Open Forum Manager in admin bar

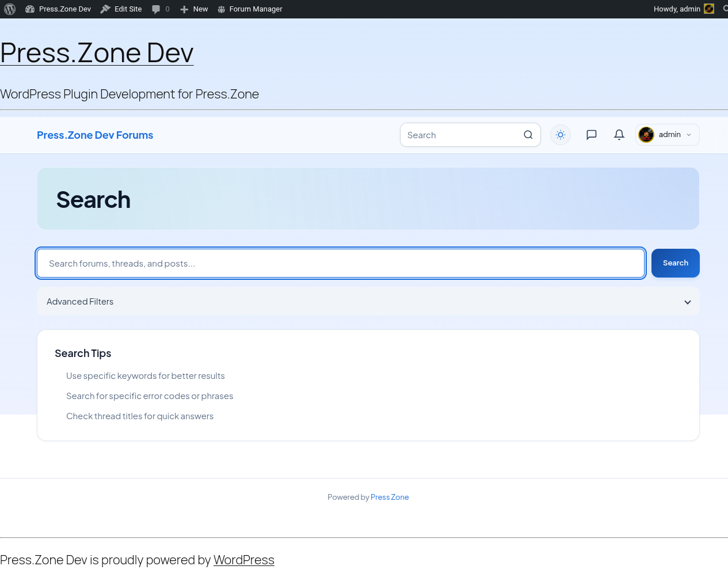(x=250, y=9)
